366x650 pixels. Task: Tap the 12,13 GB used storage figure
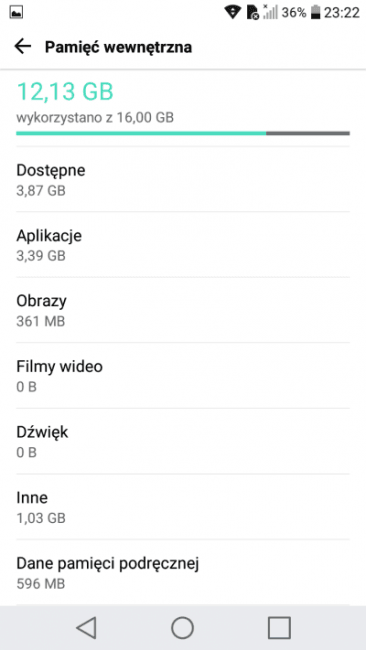[x=65, y=92]
